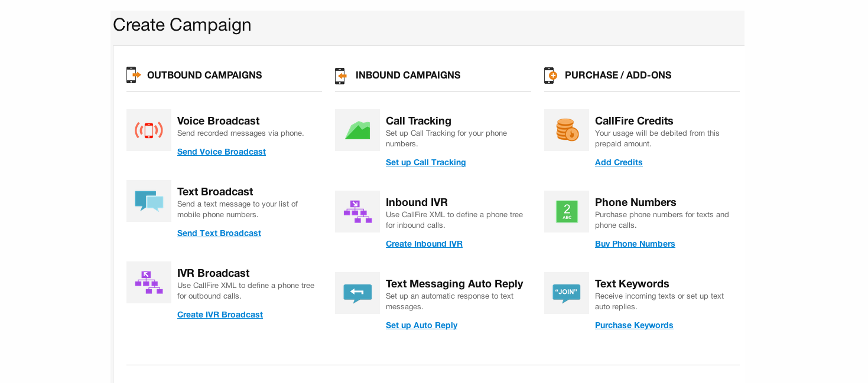Select the Add Credits link
Viewport: 868px width, 383px height.
(619, 162)
